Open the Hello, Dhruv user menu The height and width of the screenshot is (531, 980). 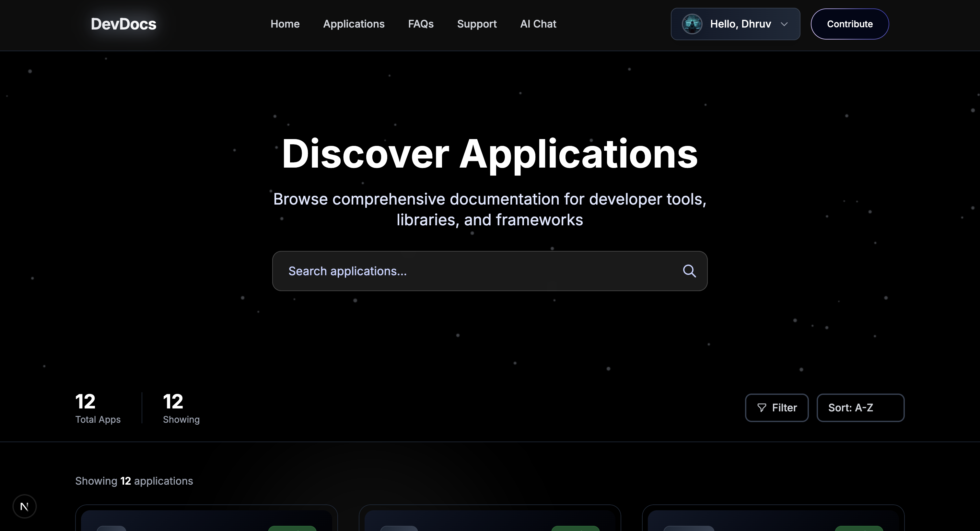point(740,24)
